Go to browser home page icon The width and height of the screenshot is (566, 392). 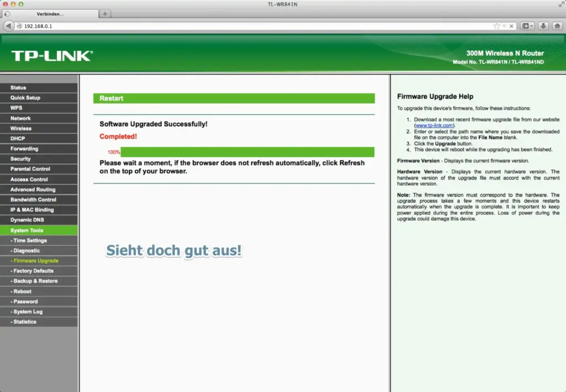click(557, 26)
